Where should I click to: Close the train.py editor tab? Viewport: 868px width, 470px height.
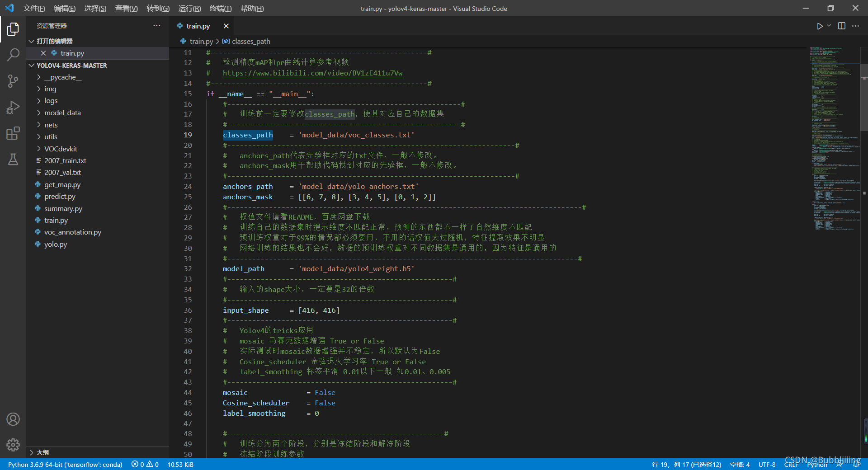226,26
